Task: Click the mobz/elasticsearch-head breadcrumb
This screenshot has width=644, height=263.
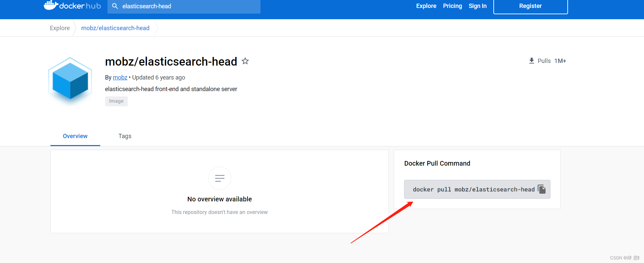Action: [x=115, y=28]
